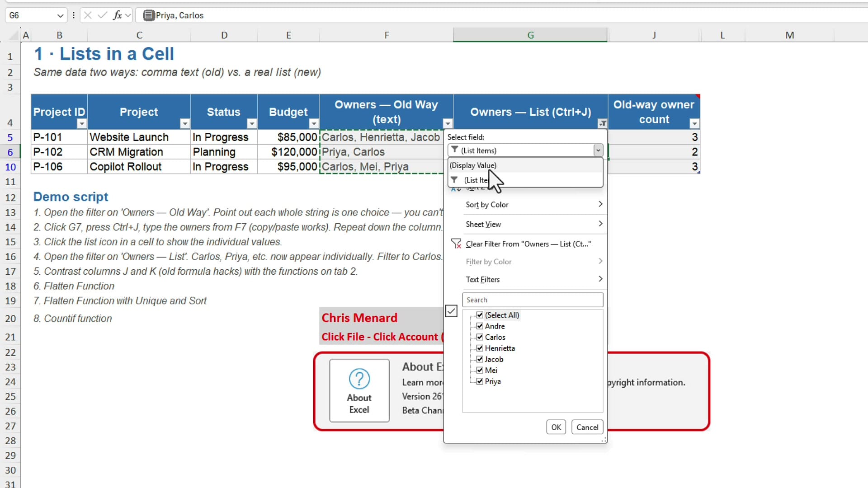This screenshot has height=488, width=868.
Task: Click cell Carlos, Mei, Priya
Action: tap(382, 167)
